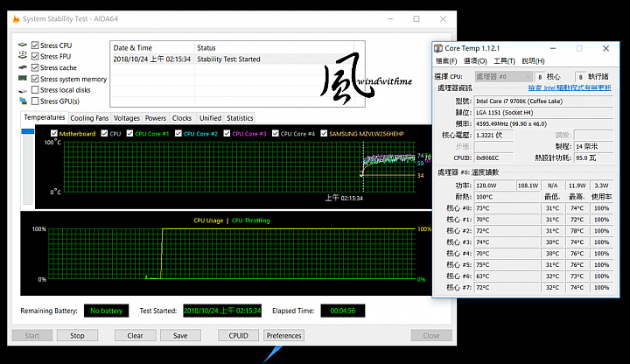
Task: Uncheck Stress CPU checkbox
Action: click(35, 45)
